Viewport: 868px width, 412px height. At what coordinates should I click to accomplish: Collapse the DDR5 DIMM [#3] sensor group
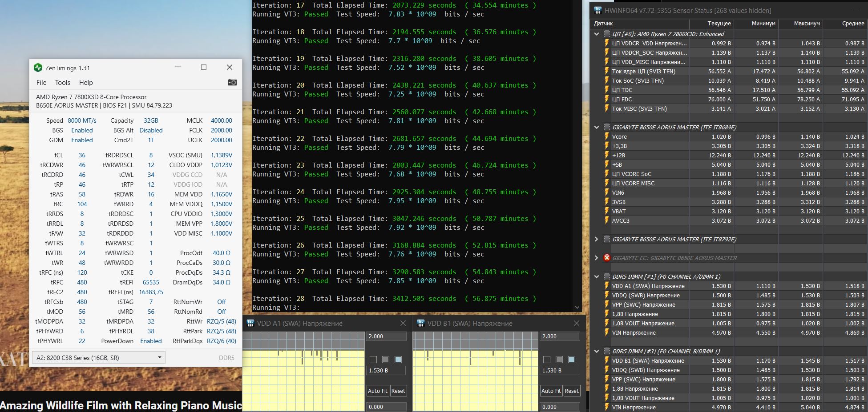click(x=597, y=351)
